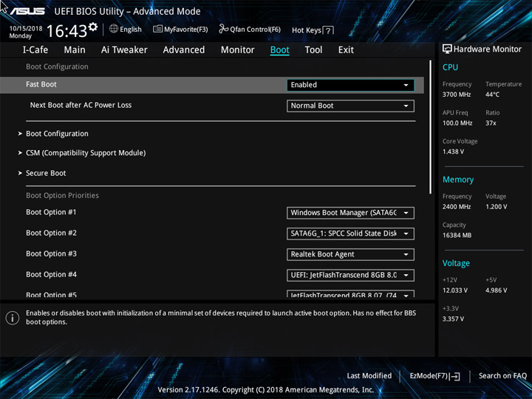The height and width of the screenshot is (399, 532).
Task: Click Memory Frequency value 2400 MHz
Action: click(x=457, y=207)
